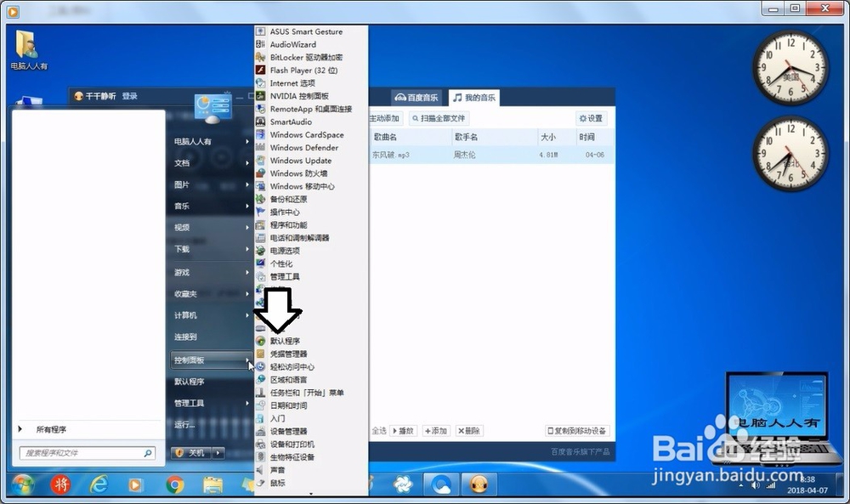Expand 视频 start menu submenu

click(x=212, y=228)
